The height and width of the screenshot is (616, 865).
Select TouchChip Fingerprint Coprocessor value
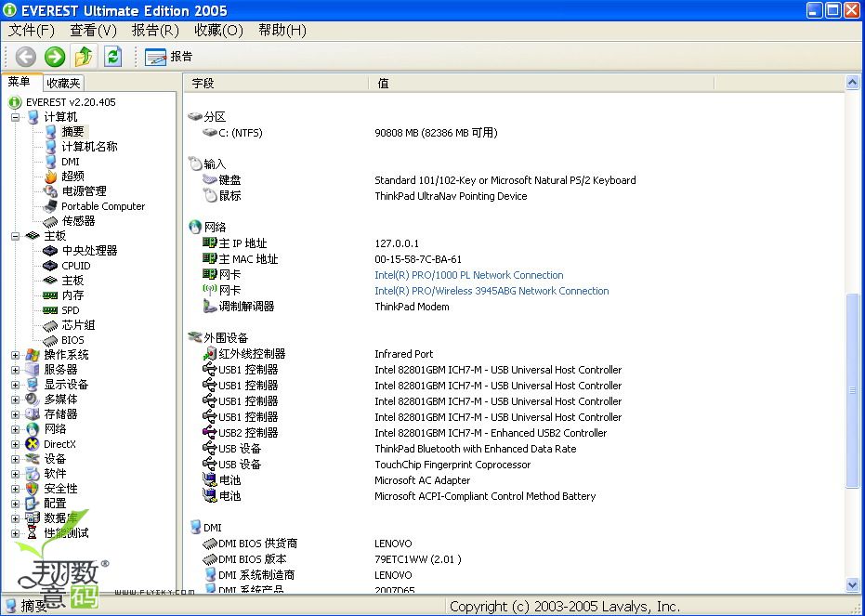[452, 465]
